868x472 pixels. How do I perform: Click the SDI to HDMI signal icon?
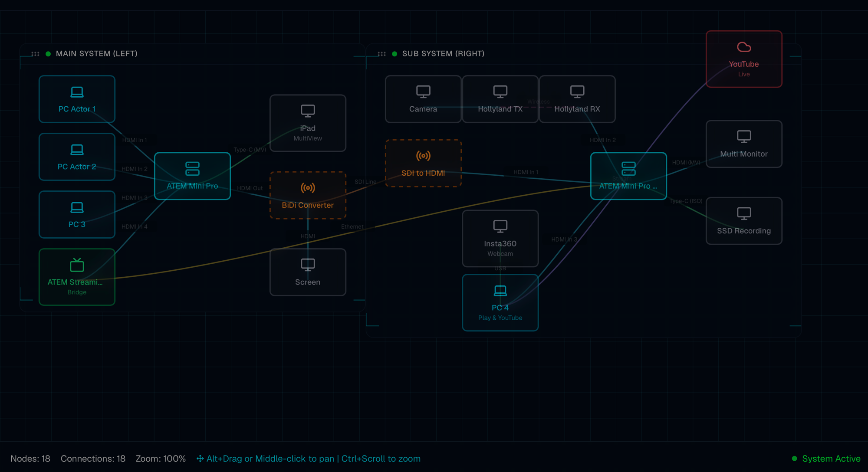coord(423,156)
